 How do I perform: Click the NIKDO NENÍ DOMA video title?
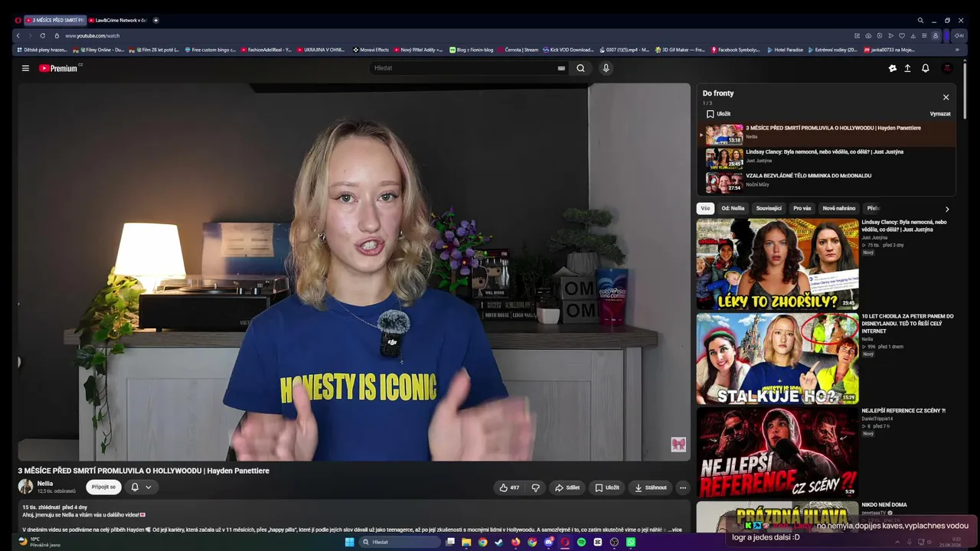click(x=884, y=505)
